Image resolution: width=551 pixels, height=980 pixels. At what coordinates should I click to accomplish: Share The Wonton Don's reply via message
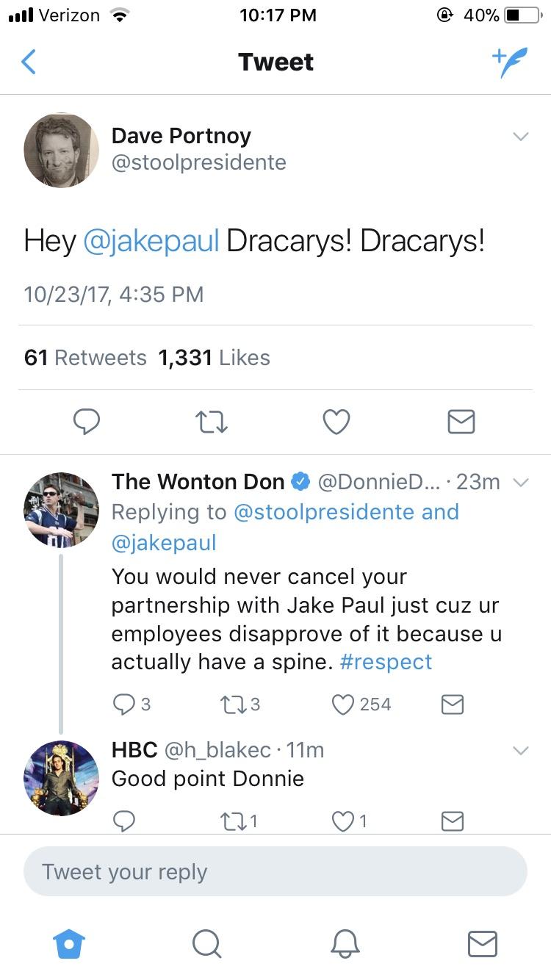click(453, 704)
